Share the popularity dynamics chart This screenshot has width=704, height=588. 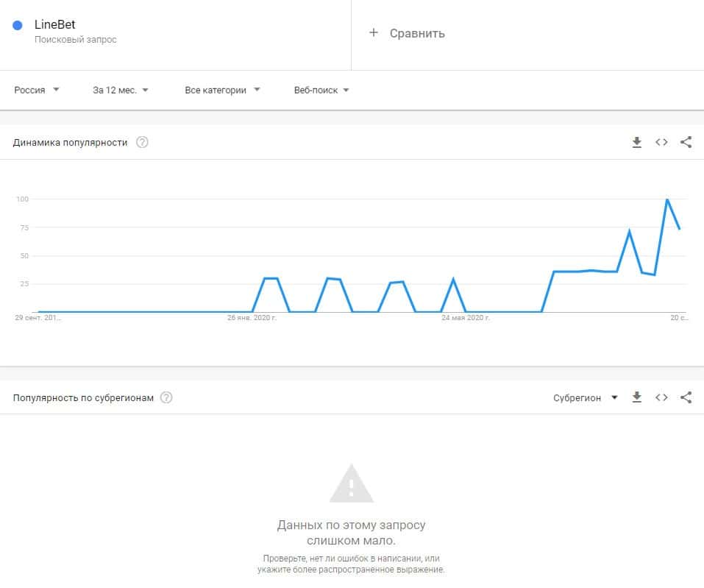pyautogui.click(x=686, y=142)
